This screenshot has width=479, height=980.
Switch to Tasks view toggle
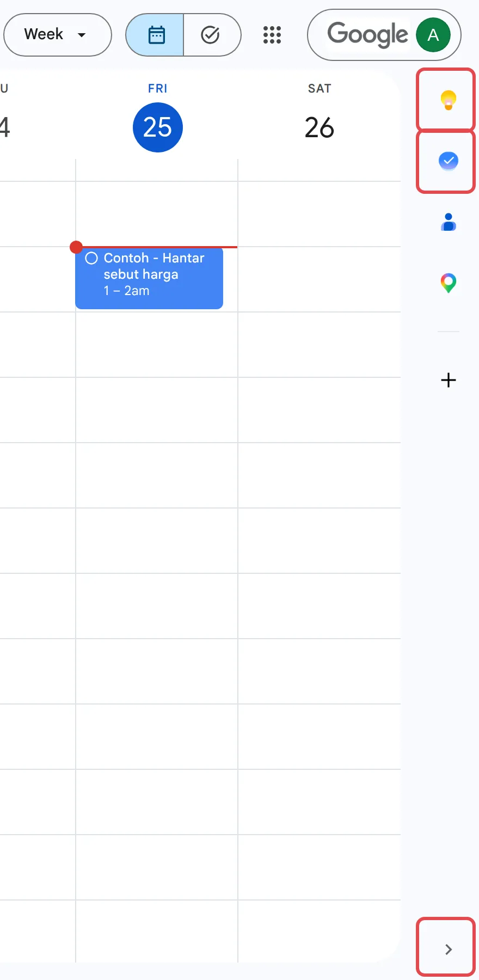[x=212, y=35]
